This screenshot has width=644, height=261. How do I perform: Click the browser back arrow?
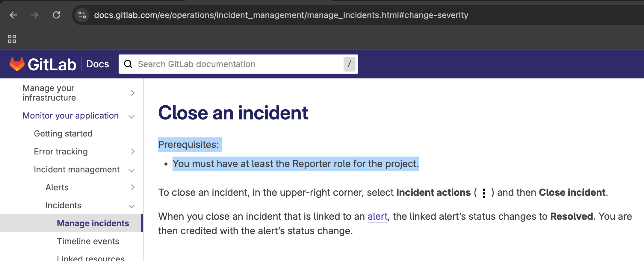click(13, 15)
